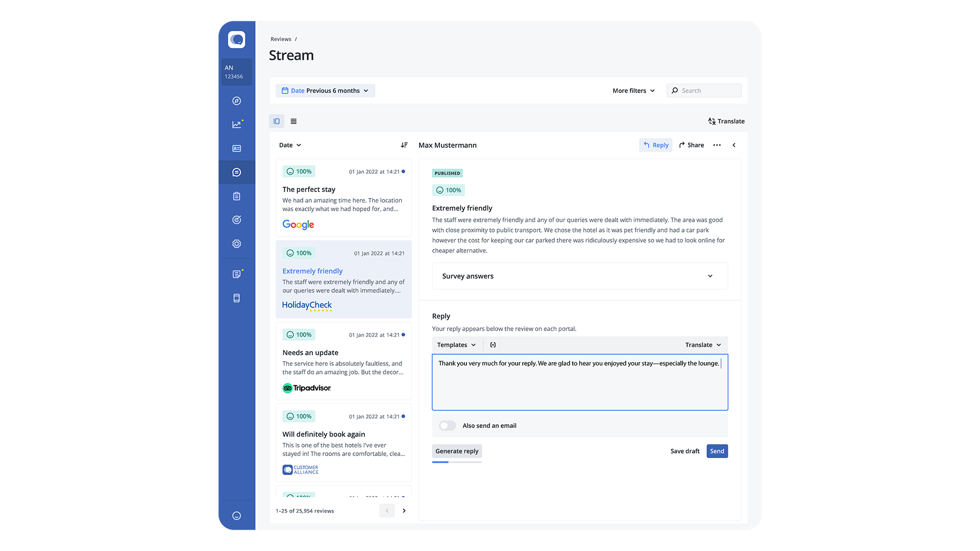Toggle Also send an email switch
Viewport: 980px width, 551px height.
(447, 425)
